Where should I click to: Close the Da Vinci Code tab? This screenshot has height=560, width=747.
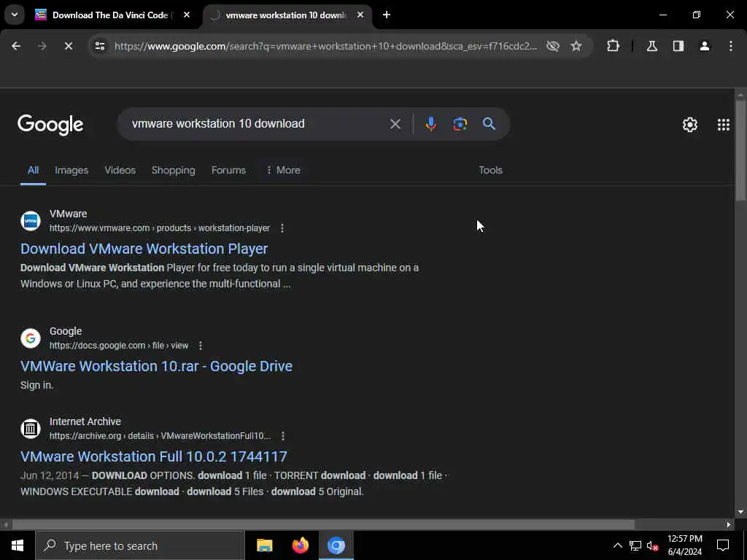187,15
